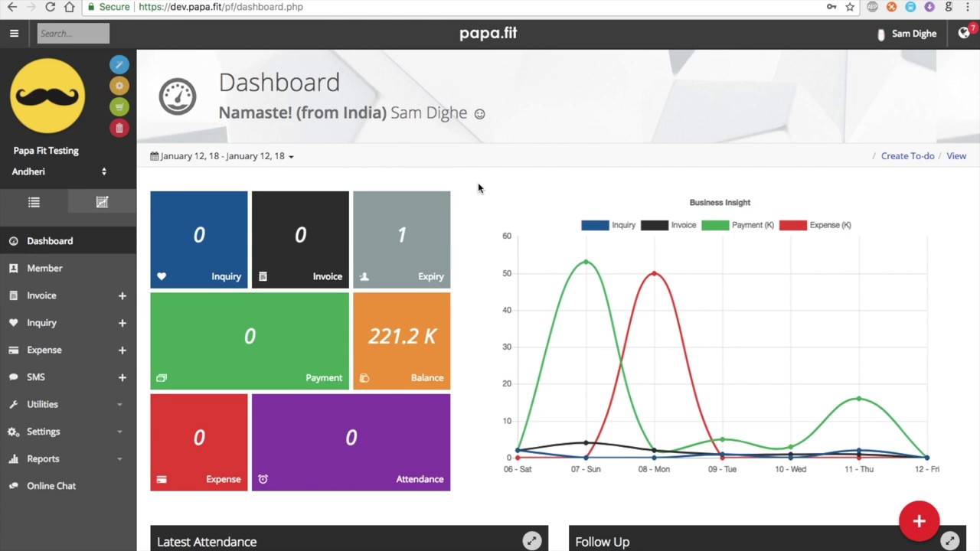Open the date range dropdown
The height and width of the screenshot is (551, 980).
tap(222, 156)
